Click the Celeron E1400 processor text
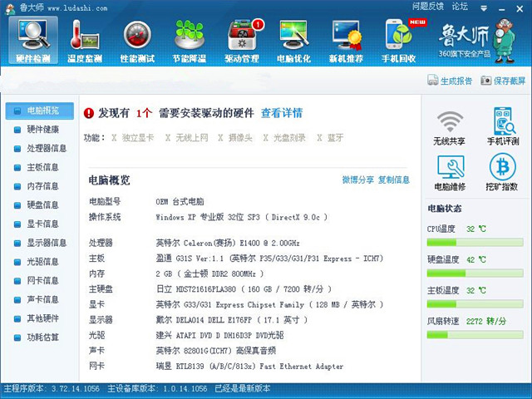 (x=228, y=243)
